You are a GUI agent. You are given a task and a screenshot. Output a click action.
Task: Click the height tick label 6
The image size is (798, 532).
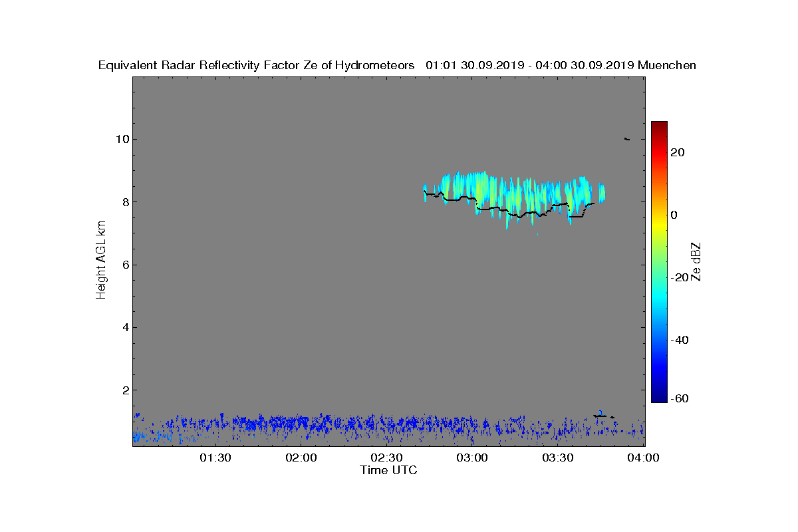[125, 265]
